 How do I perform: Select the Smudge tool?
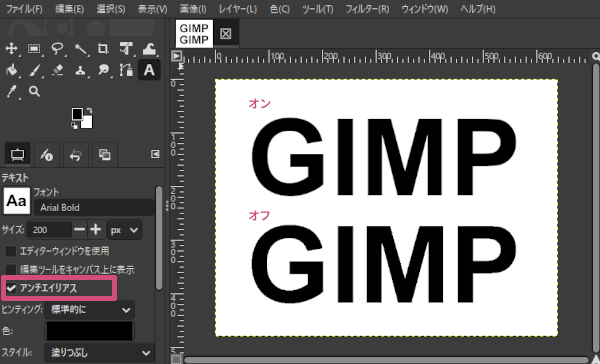pyautogui.click(x=103, y=70)
